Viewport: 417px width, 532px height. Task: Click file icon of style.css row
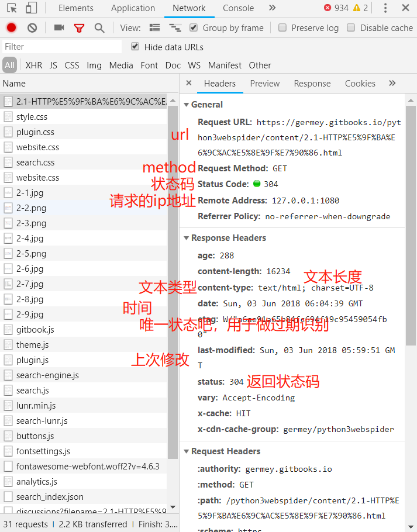(8, 117)
